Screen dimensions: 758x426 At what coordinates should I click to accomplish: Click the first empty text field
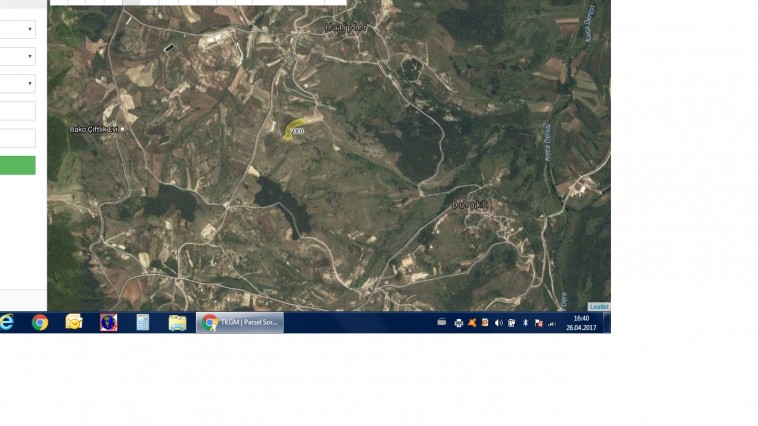pos(17,111)
